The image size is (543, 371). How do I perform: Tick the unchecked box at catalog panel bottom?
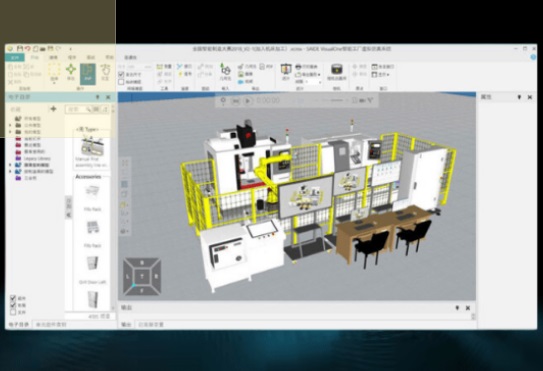pos(13,312)
